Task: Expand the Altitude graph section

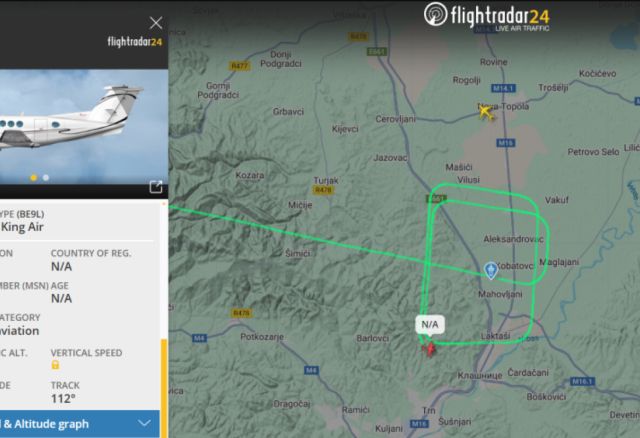Action: point(80,424)
